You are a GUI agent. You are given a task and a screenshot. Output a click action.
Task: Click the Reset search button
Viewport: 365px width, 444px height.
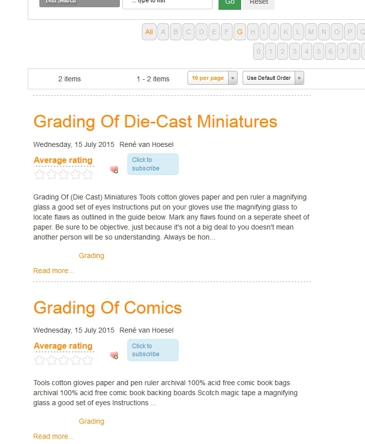pos(259,3)
